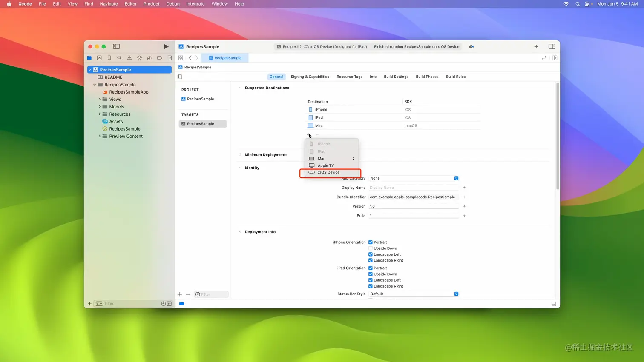
Task: Go back in editor history
Action: pos(190,58)
